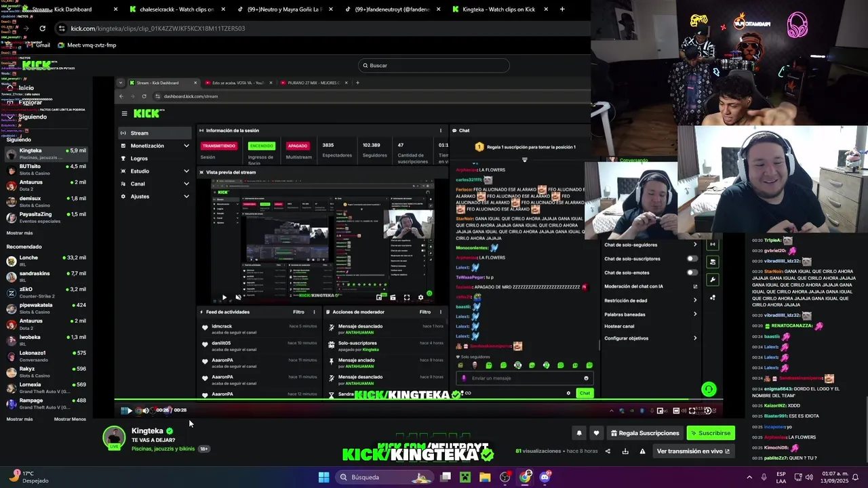
Task: Open a new browser tab
Action: click(x=562, y=9)
